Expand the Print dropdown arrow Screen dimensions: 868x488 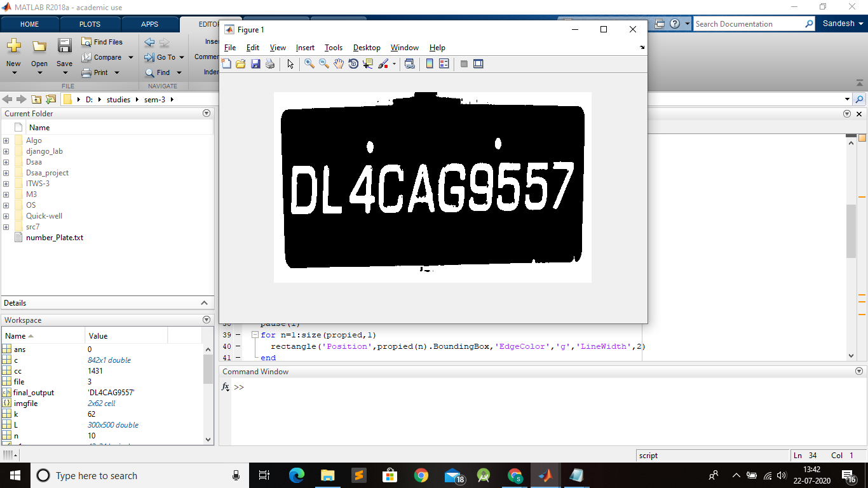click(117, 72)
